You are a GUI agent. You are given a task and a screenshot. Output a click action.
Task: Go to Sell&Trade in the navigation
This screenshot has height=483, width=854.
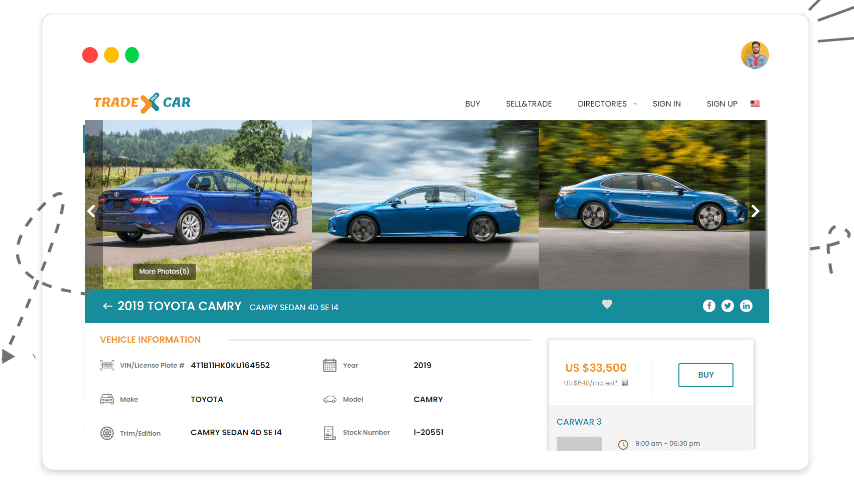pyautogui.click(x=529, y=104)
